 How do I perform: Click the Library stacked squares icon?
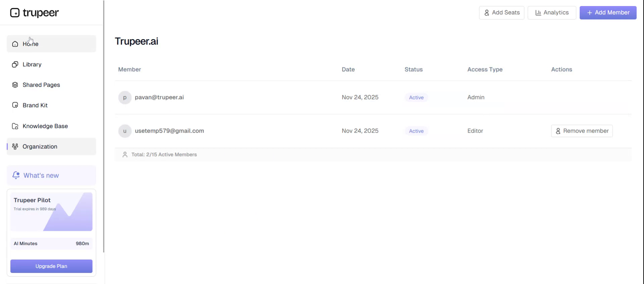tap(15, 64)
